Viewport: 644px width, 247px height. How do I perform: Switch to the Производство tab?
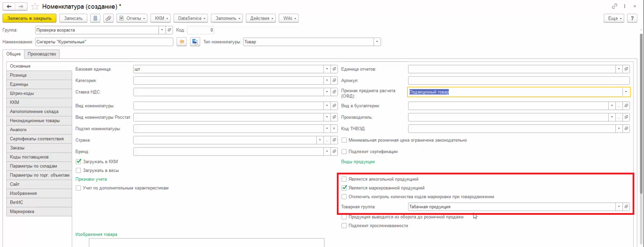(x=42, y=54)
